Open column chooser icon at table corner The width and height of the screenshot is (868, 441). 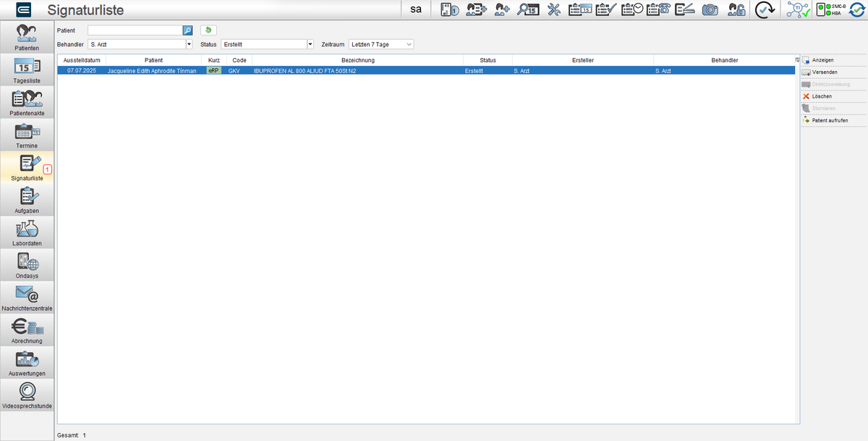tap(796, 59)
